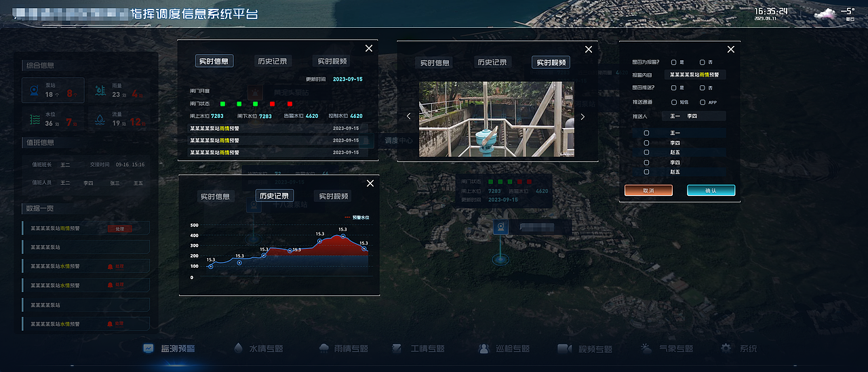Viewport: 868px width, 372px height.
Task: Click the 气象专题 weather icon
Action: (x=646, y=348)
